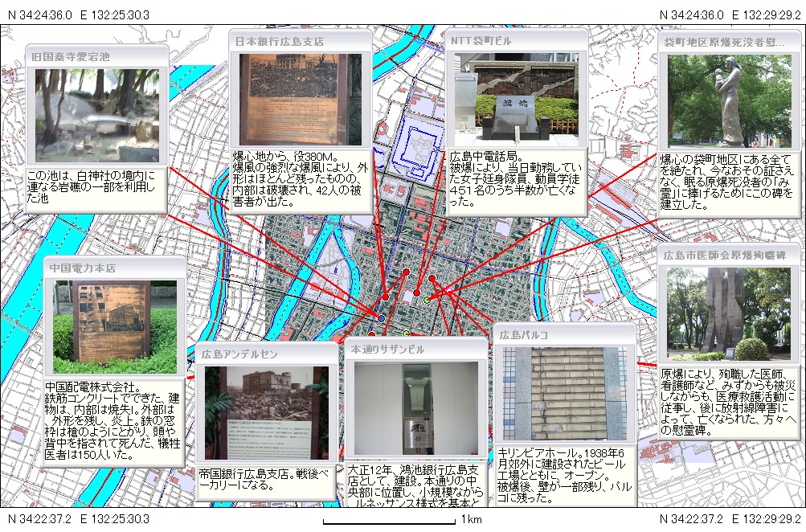Select the 広島パルコ card title

(523, 334)
